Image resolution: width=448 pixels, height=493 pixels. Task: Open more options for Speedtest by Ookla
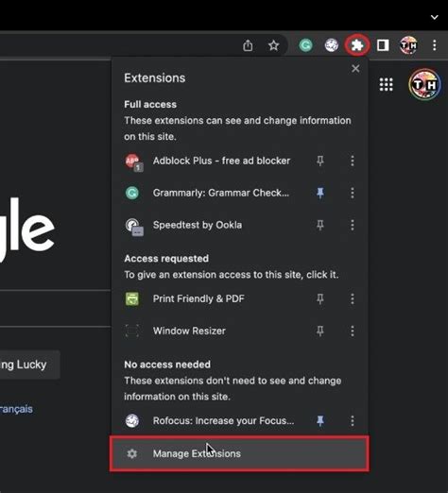(x=353, y=225)
